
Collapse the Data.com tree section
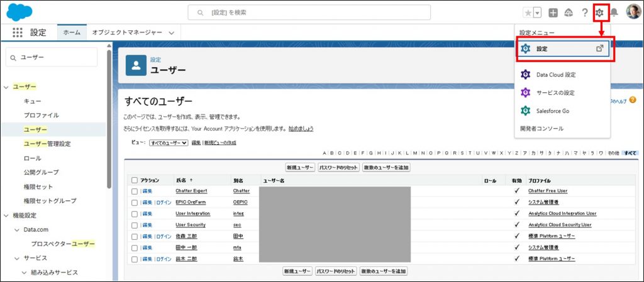17,229
